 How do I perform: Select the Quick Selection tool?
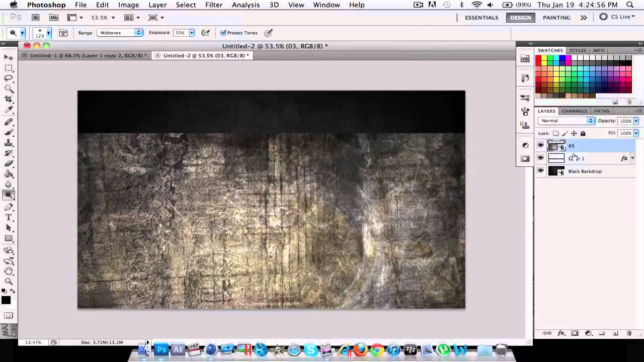(9, 88)
